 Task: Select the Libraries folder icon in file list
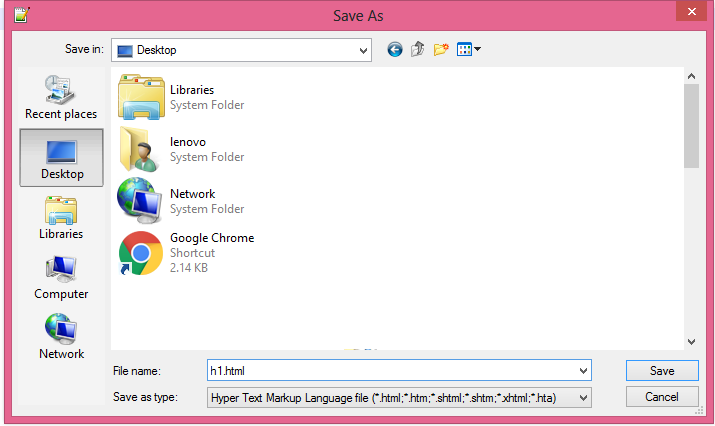[141, 97]
